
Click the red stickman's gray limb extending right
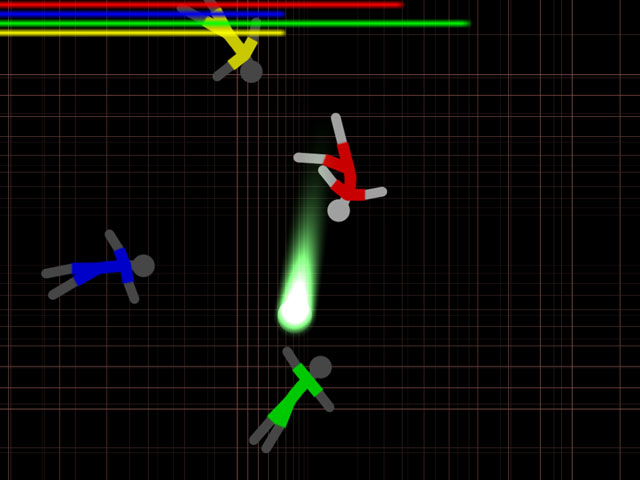coord(374,193)
